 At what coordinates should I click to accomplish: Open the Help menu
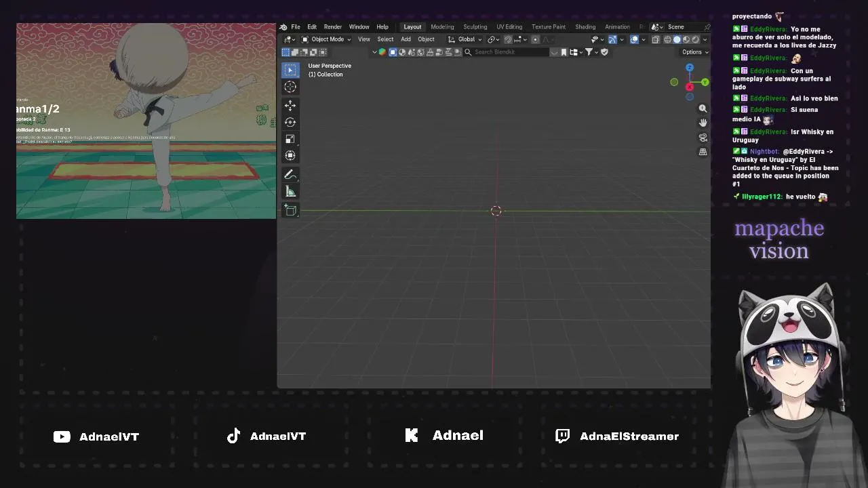pyautogui.click(x=382, y=27)
